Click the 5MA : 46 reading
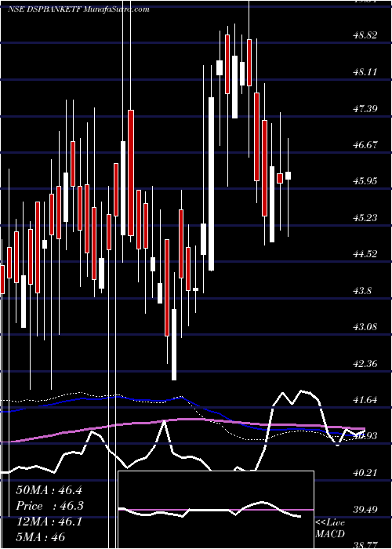The image size is (392, 549). [41, 536]
